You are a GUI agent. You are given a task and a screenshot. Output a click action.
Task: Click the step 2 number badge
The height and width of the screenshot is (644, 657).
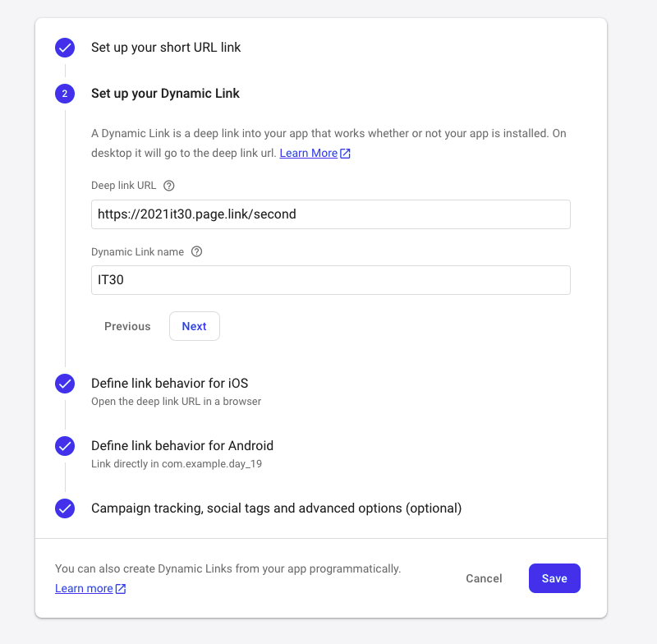click(x=65, y=94)
